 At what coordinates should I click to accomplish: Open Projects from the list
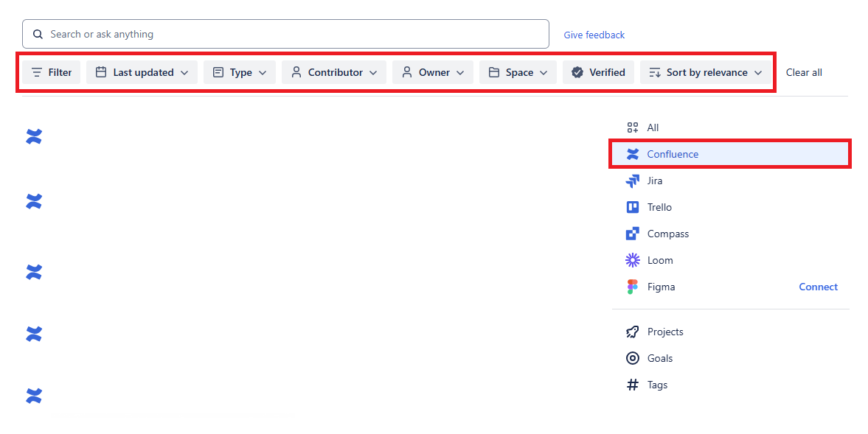point(730,332)
